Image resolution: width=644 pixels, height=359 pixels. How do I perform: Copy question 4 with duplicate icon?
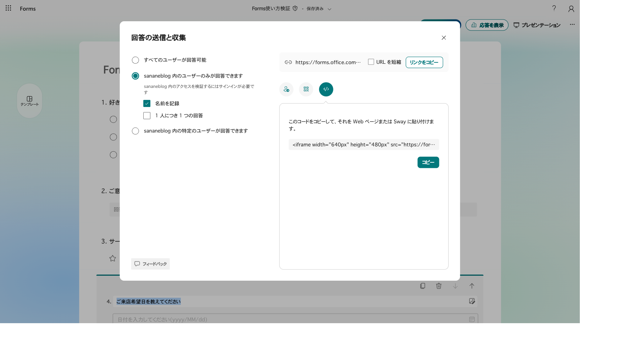point(422,286)
